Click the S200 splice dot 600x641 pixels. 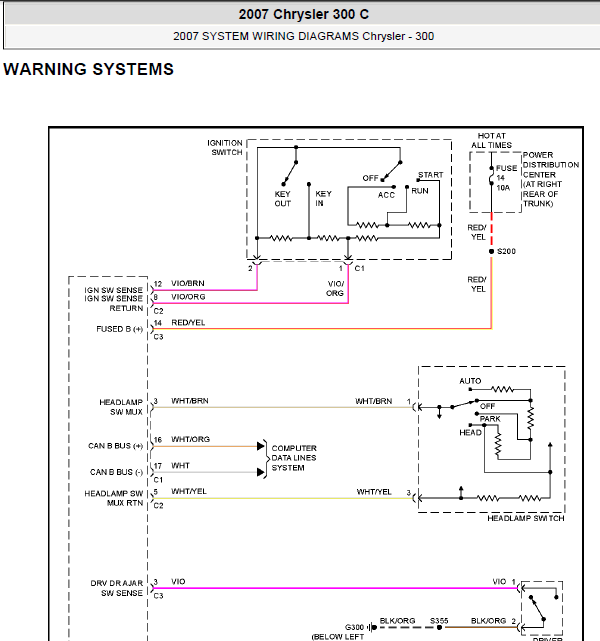[x=491, y=251]
